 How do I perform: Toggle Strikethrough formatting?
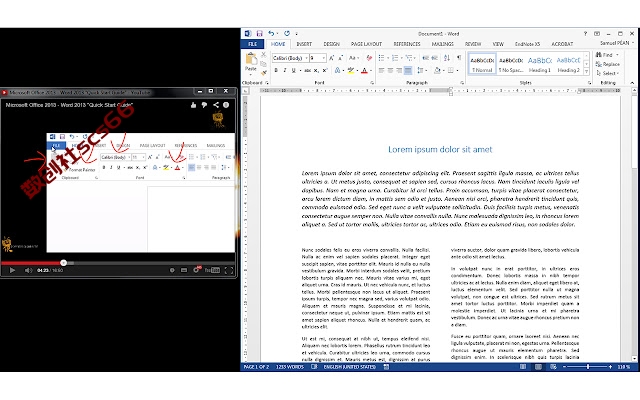point(307,70)
